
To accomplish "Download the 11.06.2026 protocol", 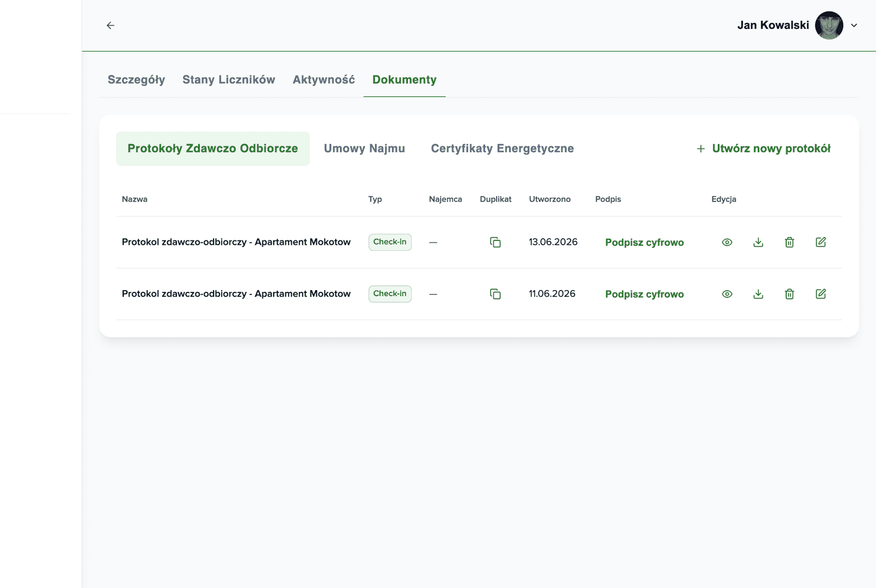I will tap(758, 295).
